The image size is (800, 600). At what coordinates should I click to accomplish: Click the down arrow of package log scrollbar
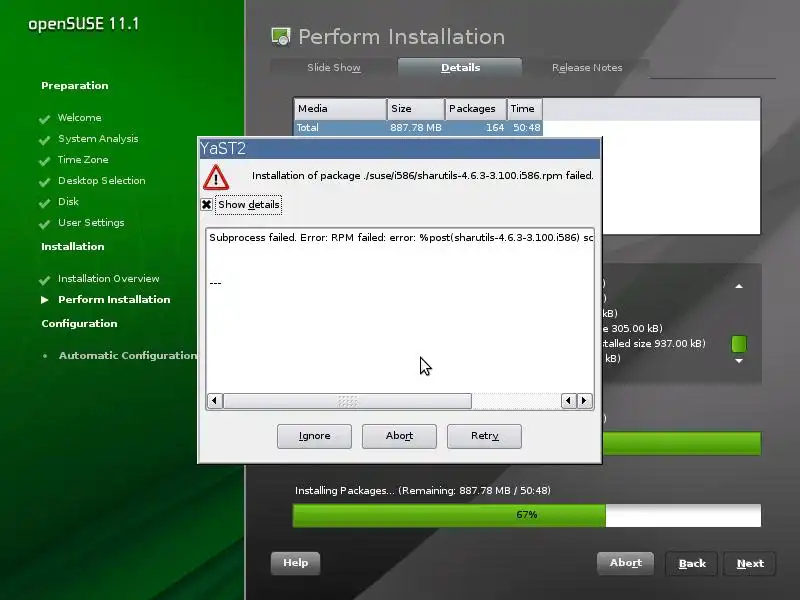click(x=739, y=361)
